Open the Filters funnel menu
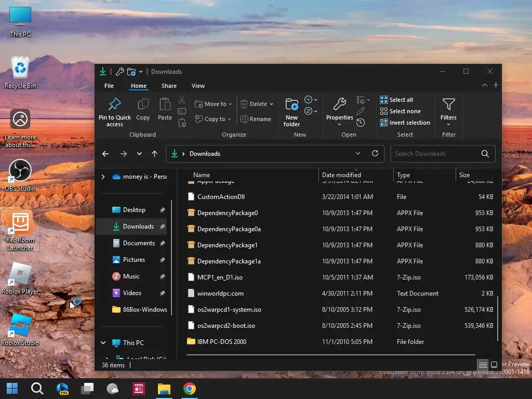This screenshot has width=532, height=399. coord(448,112)
